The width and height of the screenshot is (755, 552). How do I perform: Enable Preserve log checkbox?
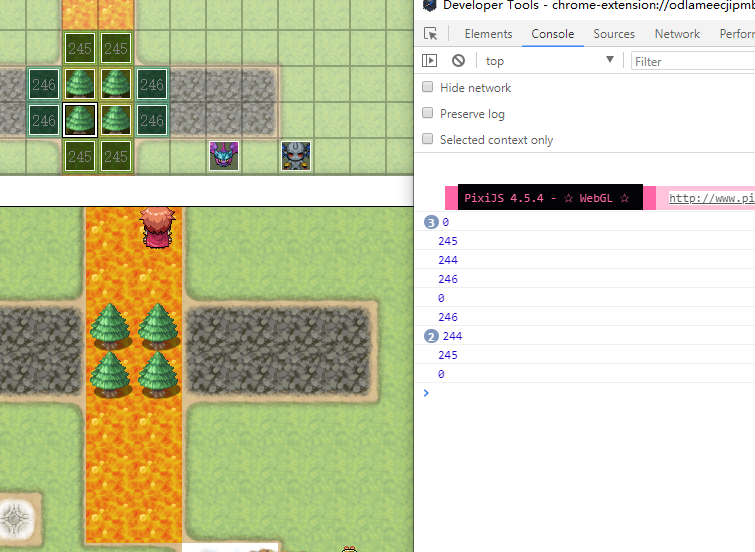427,113
